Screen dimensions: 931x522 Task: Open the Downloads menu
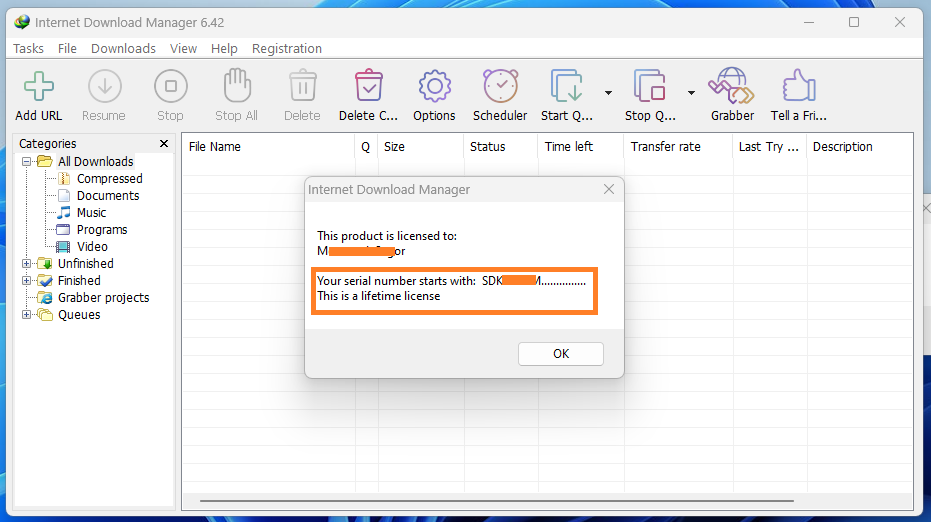click(123, 48)
